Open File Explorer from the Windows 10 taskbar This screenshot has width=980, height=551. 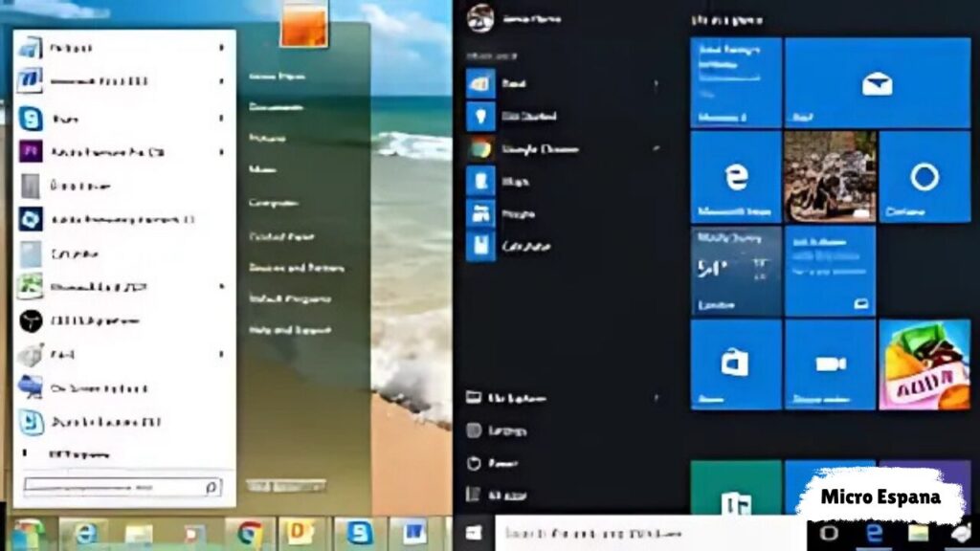(918, 534)
